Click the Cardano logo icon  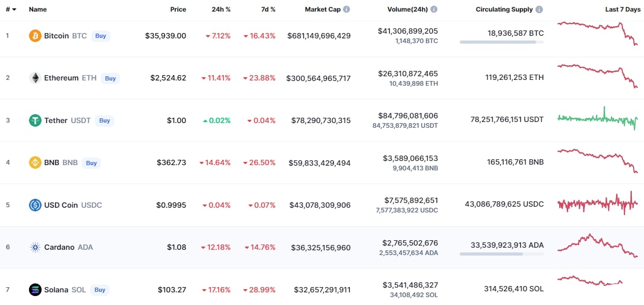coord(35,247)
